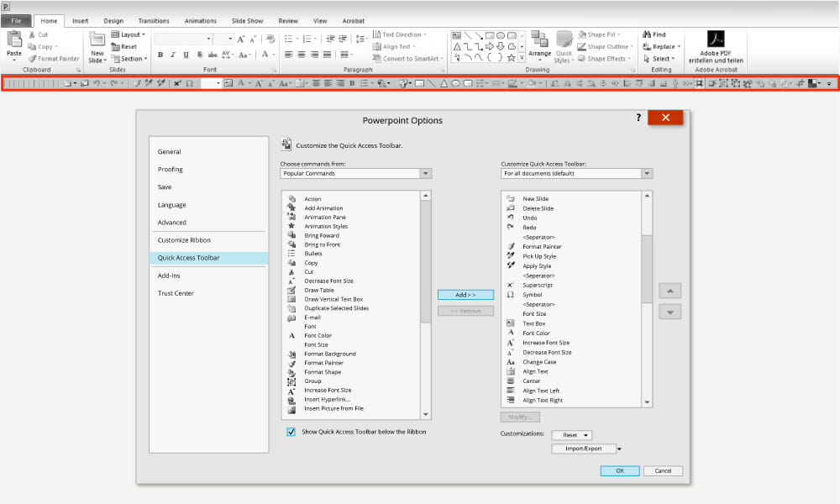The image size is (840, 504).
Task: Click Text Direction icon in Paragraph group
Action: [376, 34]
